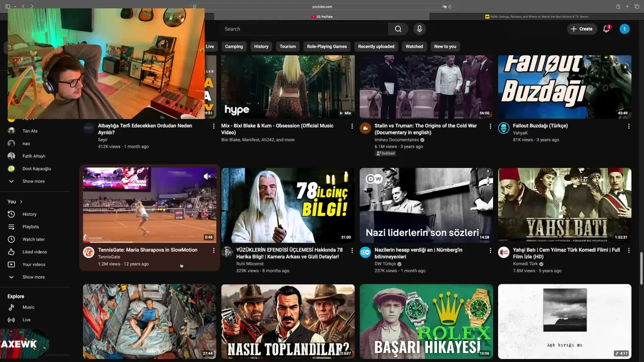Click the Safari share icon
This screenshot has width=644, height=362.
(618, 7)
